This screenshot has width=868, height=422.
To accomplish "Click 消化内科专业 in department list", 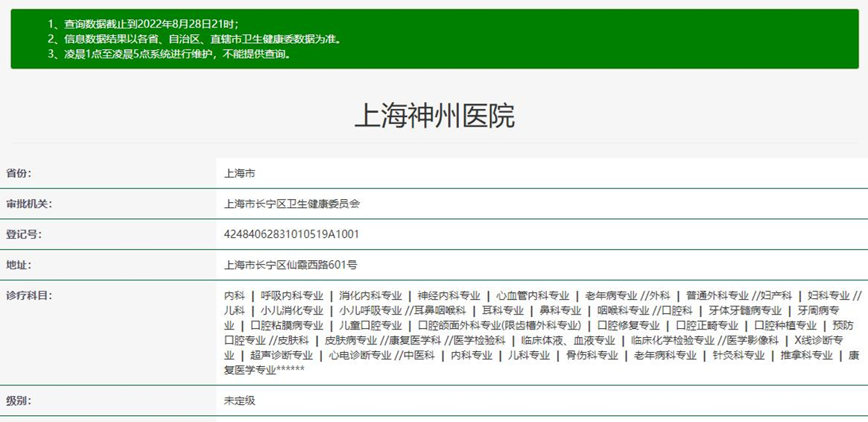I will (370, 295).
